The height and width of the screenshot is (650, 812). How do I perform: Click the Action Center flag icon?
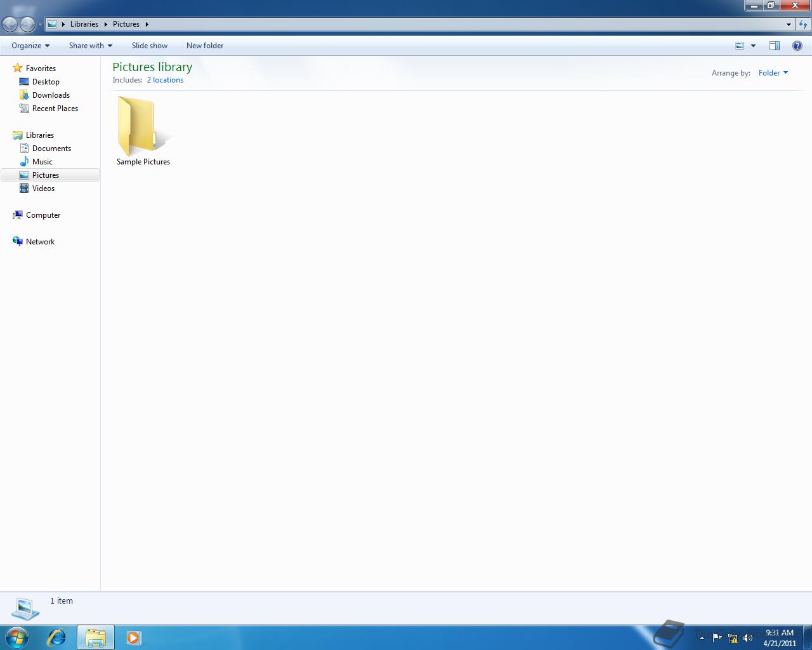717,638
